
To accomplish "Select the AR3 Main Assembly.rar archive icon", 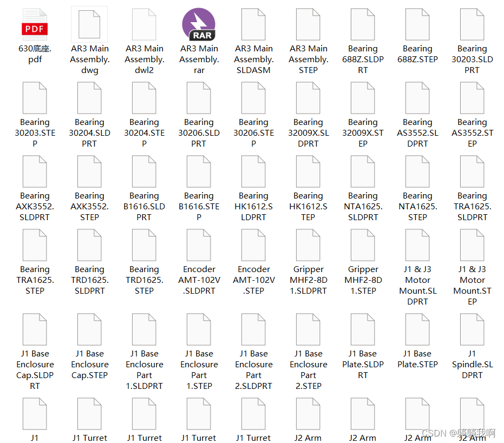I will (x=199, y=24).
